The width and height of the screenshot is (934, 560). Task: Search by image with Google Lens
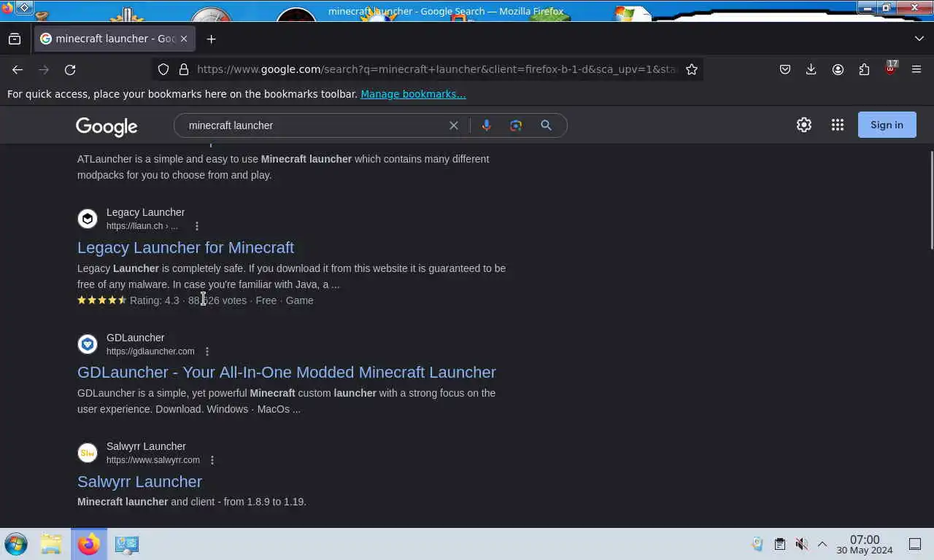tap(516, 125)
